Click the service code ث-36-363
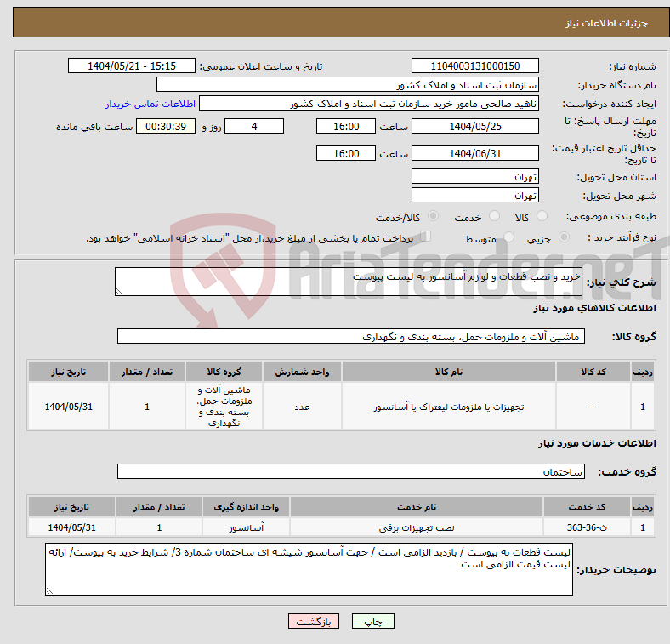This screenshot has height=644, width=670. coord(587,527)
